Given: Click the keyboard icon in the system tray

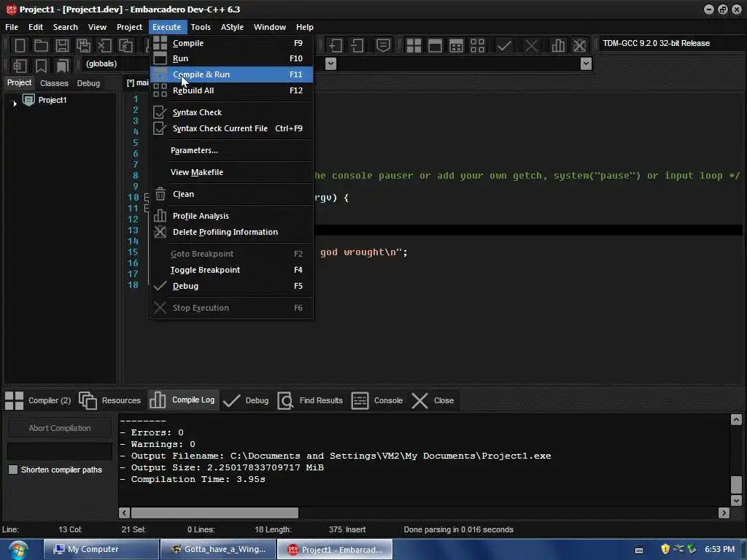Looking at the screenshot, I should (639, 550).
